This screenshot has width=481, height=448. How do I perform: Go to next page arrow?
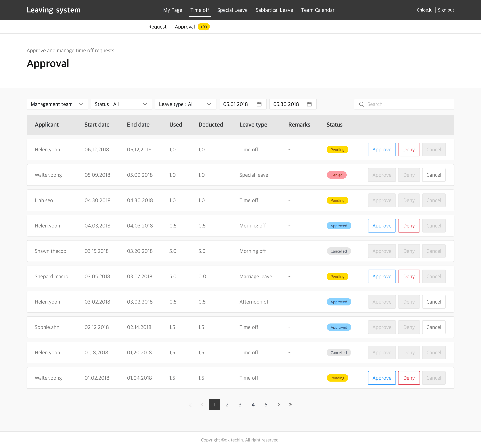click(278, 404)
